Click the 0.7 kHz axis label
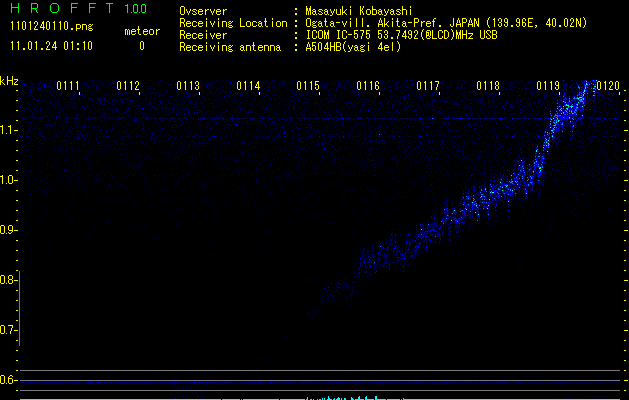Image resolution: width=629 pixels, height=400 pixels. tap(8, 330)
